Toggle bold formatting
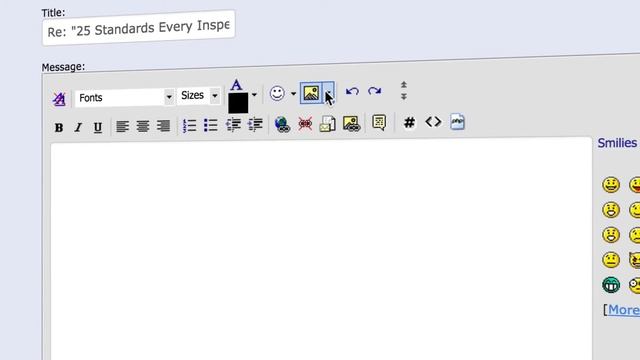This screenshot has width=640, height=360. point(59,128)
